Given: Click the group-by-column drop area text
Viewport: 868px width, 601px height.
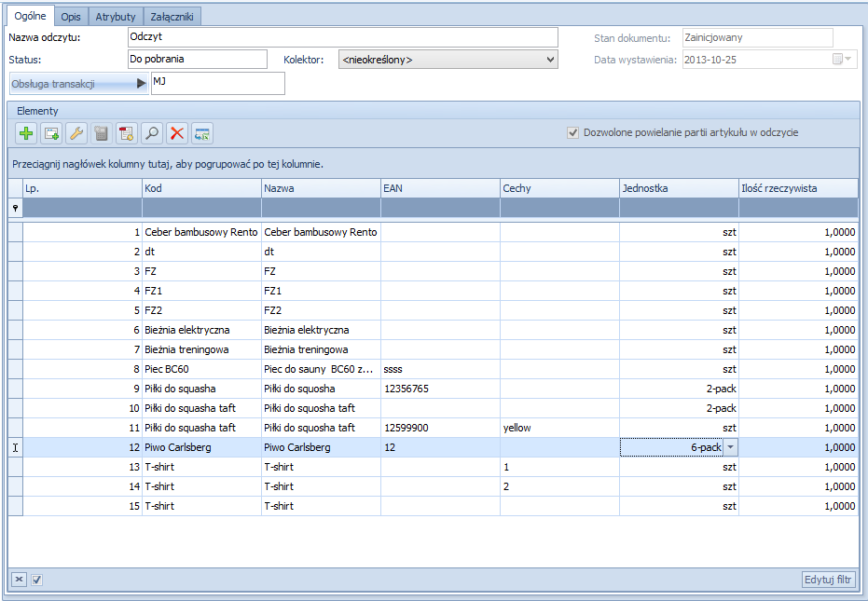Looking at the screenshot, I should click(168, 164).
